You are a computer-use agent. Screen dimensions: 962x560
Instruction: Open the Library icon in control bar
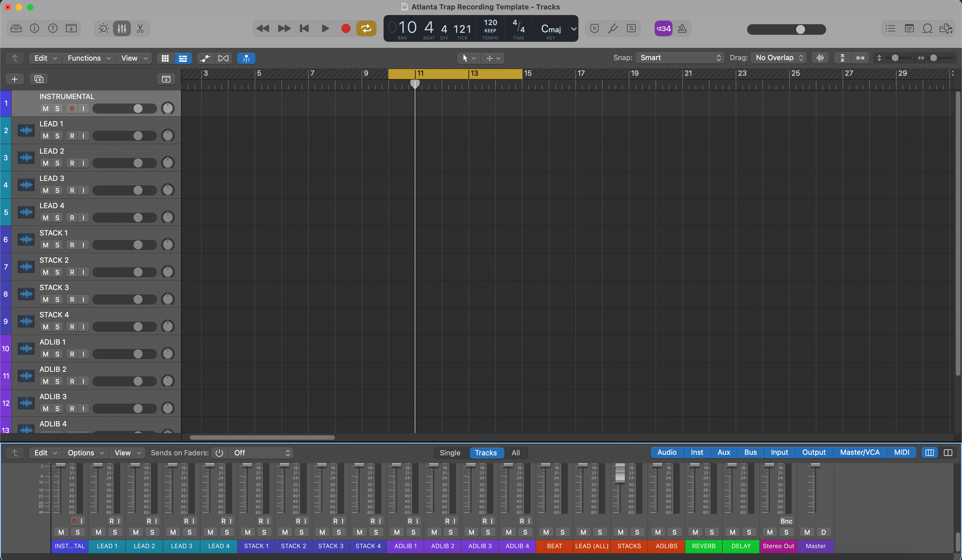[16, 29]
